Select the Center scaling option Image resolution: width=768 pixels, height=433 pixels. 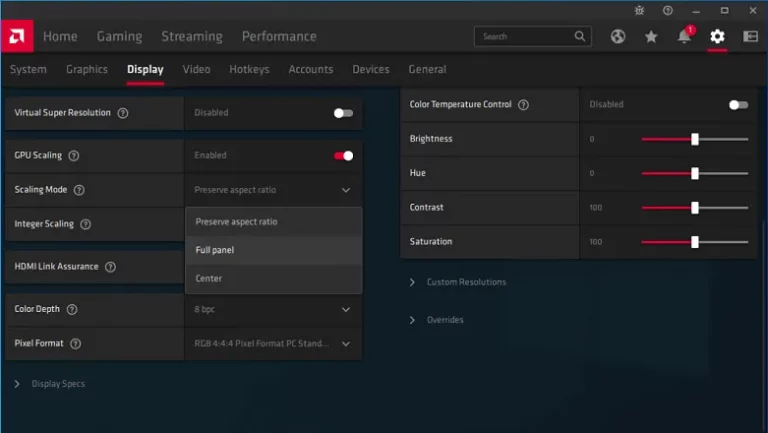(x=273, y=279)
